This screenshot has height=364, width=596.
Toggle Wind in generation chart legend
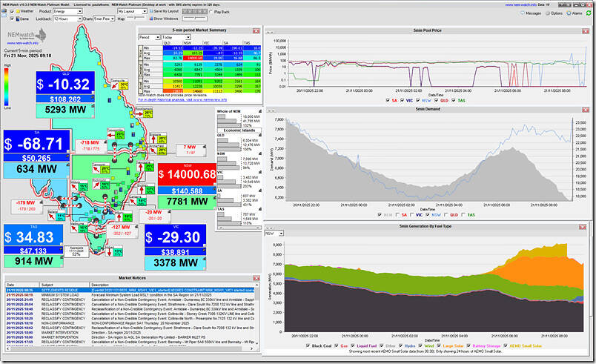tap(420, 345)
